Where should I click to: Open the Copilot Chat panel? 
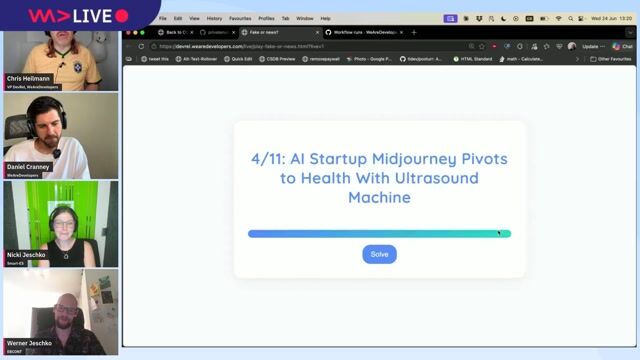coord(622,47)
